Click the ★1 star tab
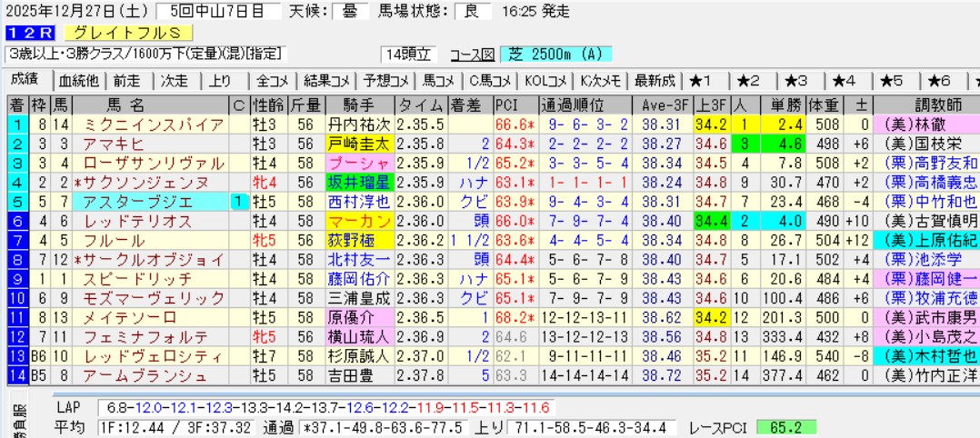Image resolution: width=980 pixels, height=438 pixels. [x=706, y=81]
